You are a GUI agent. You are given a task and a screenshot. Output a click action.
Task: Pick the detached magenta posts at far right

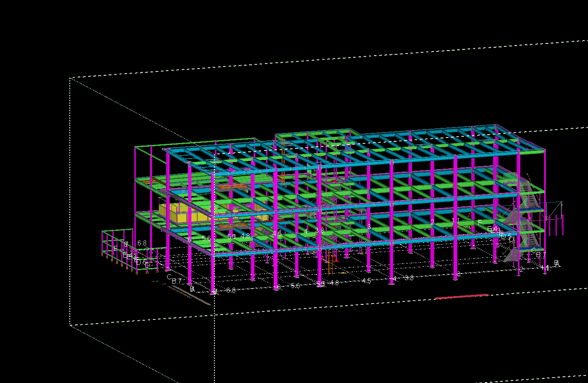[x=555, y=224]
